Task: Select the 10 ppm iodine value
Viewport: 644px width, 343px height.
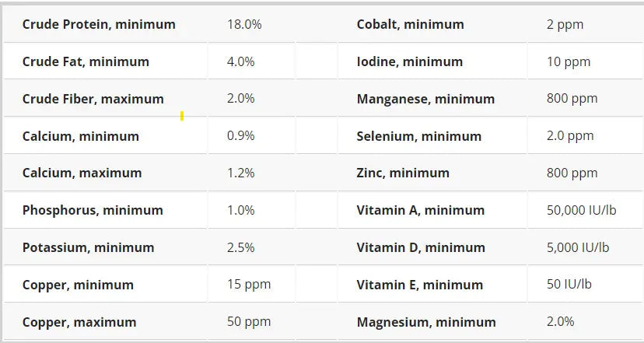Action: pos(569,61)
